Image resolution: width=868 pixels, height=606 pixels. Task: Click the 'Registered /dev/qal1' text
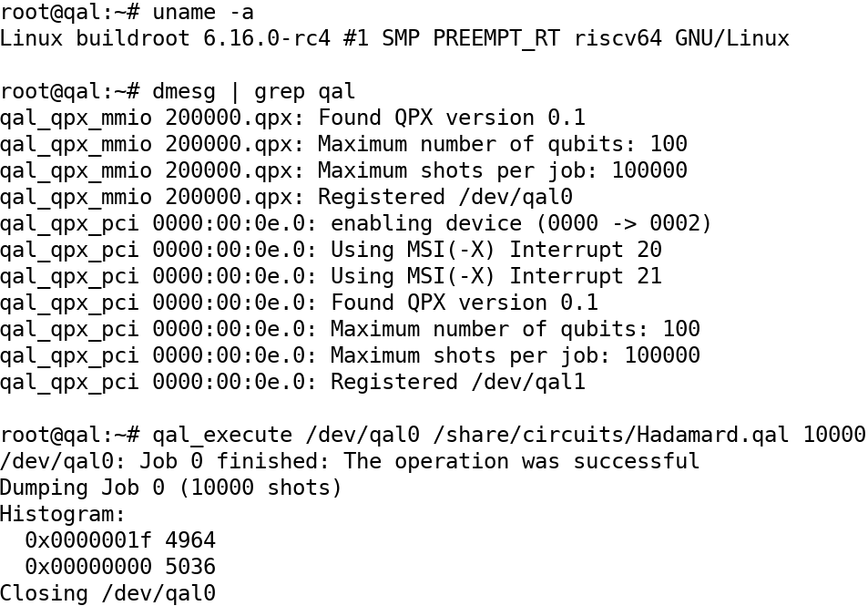click(458, 382)
